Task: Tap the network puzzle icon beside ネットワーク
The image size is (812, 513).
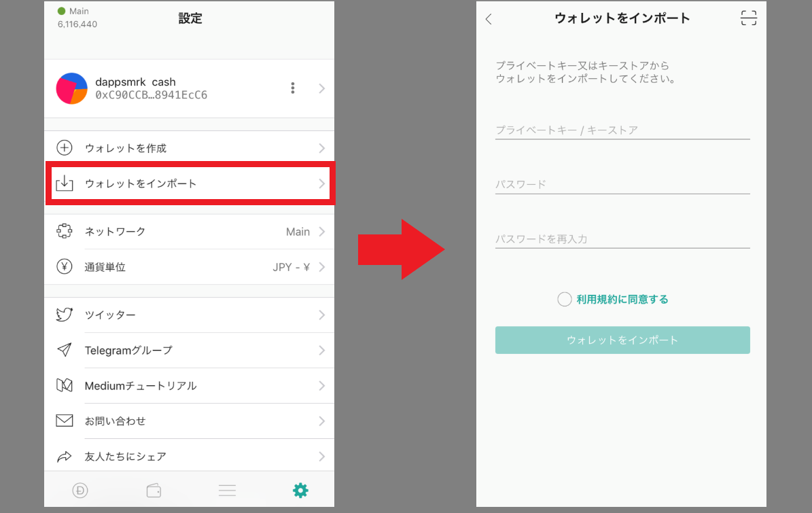Action: click(65, 231)
